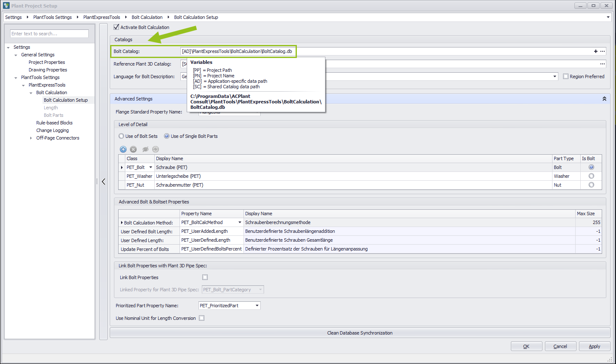Select the Bolt Parts tree item

[53, 115]
